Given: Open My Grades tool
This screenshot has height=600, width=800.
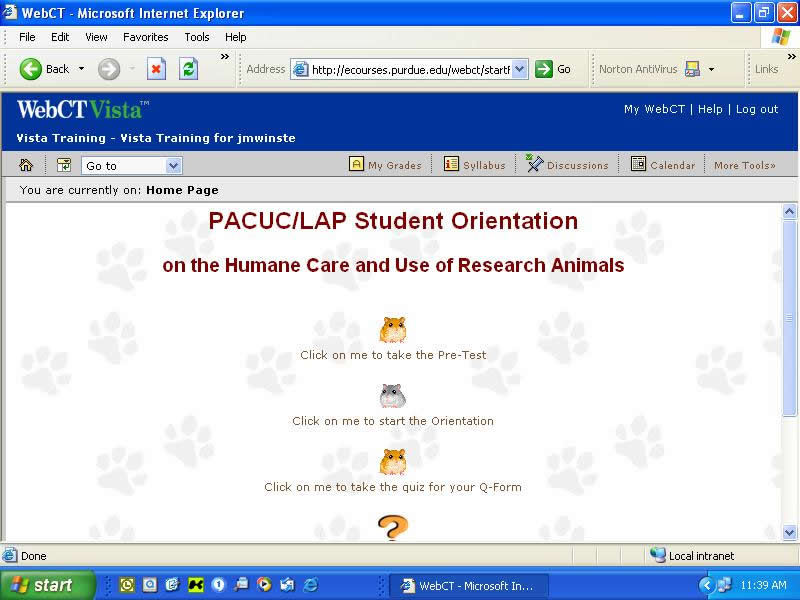Looking at the screenshot, I should [x=385, y=165].
